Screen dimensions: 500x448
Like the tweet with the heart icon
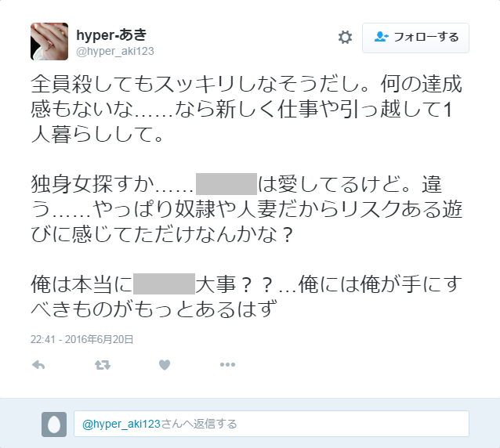165,365
